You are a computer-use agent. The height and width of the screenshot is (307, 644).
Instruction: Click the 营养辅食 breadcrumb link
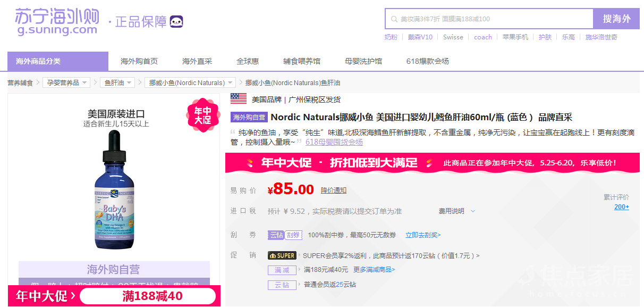20,83
